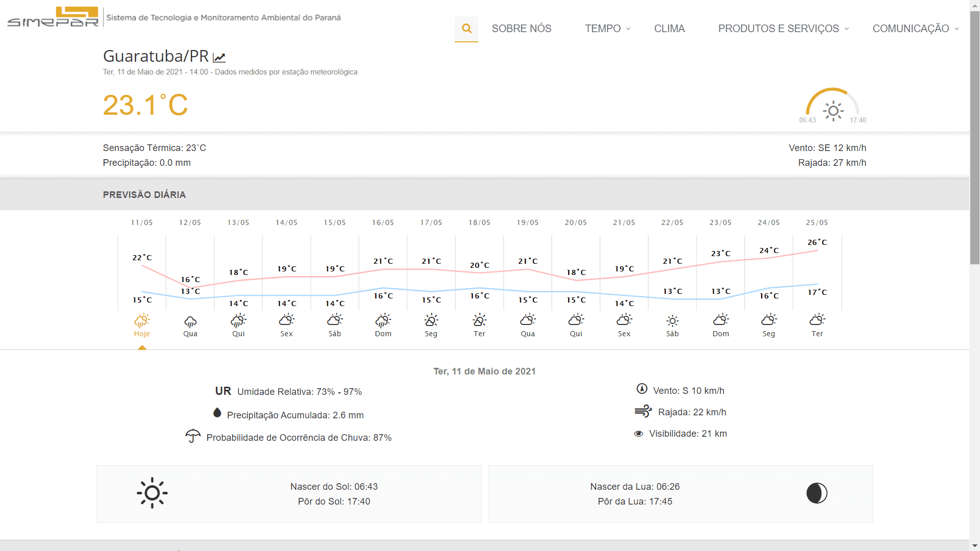Screen dimensions: 980x551
Task: Select Qua weather icon for 19/05
Action: tap(528, 320)
